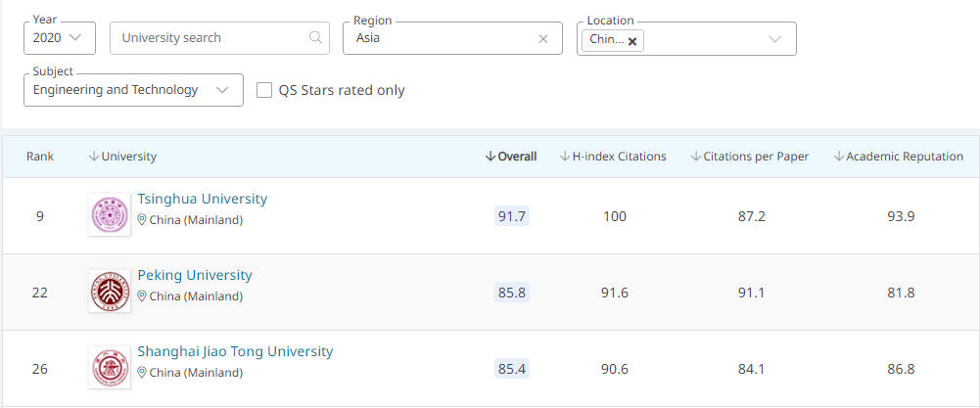Image resolution: width=980 pixels, height=408 pixels.
Task: Click Tsinghua University logo
Action: pos(109,214)
